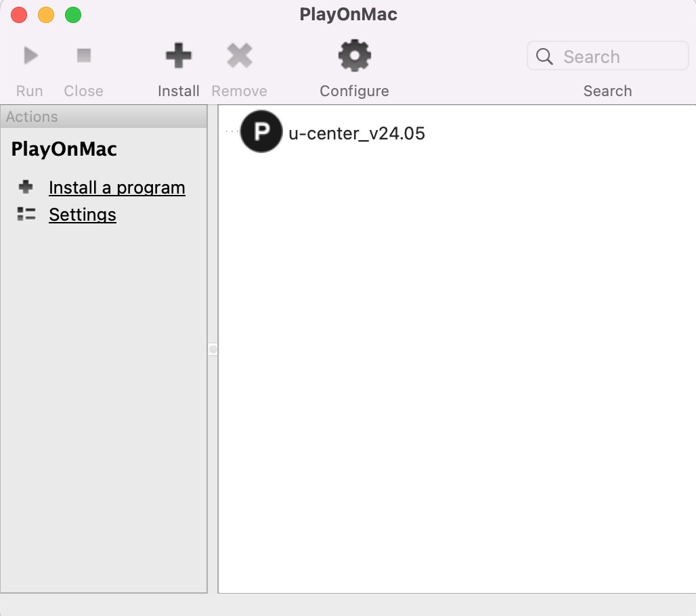This screenshot has height=616, width=696.
Task: Click the plus icon beside Install a program
Action: [x=26, y=187]
